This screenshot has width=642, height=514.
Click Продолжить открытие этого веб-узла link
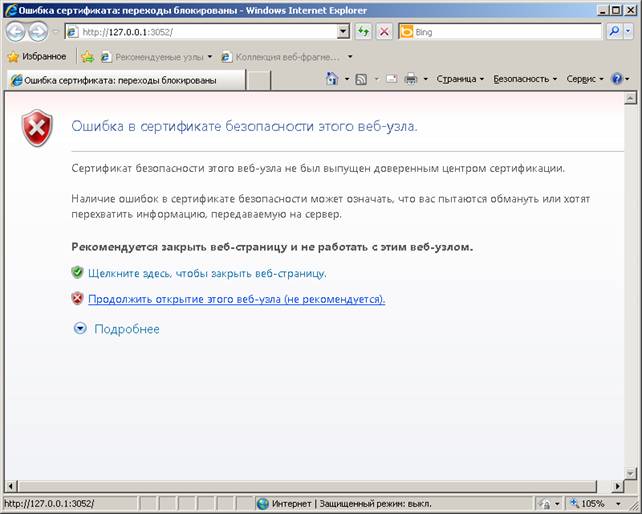[x=236, y=299]
